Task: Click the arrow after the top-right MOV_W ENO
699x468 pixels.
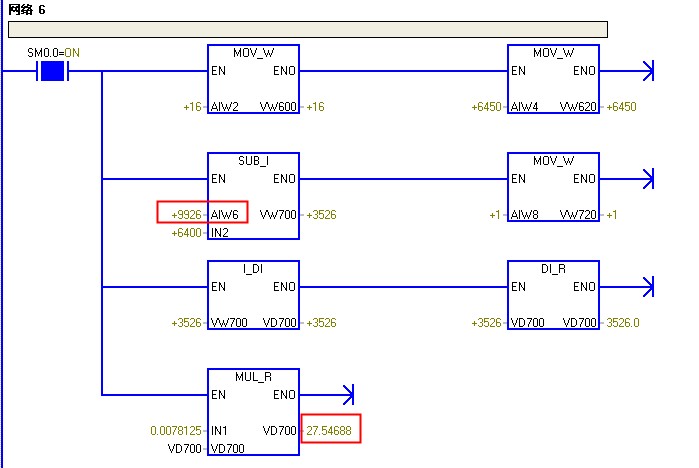Action: coord(649,71)
